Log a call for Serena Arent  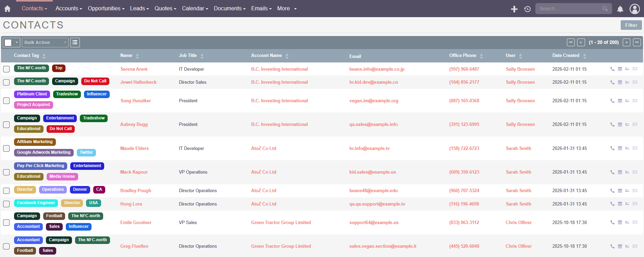pos(612,69)
